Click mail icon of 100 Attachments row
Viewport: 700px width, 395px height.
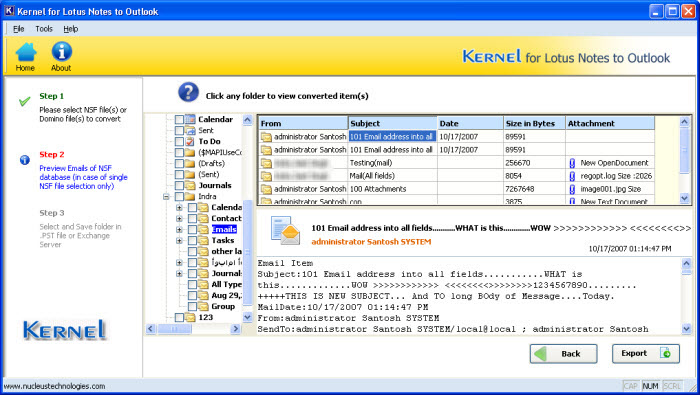point(267,189)
